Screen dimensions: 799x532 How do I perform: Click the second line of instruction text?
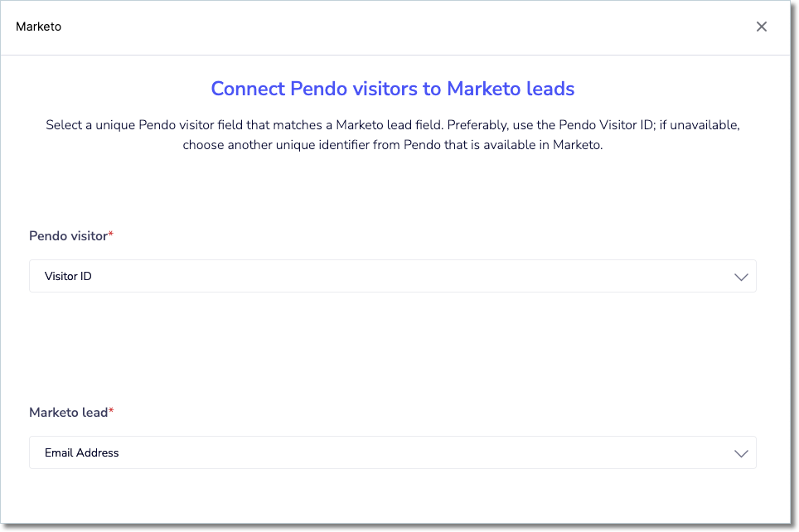pos(392,145)
